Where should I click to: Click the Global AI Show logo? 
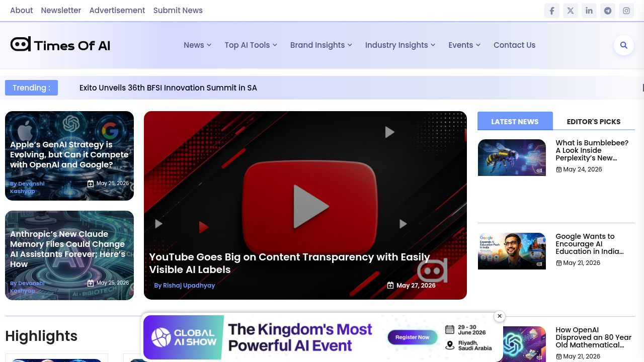click(184, 337)
